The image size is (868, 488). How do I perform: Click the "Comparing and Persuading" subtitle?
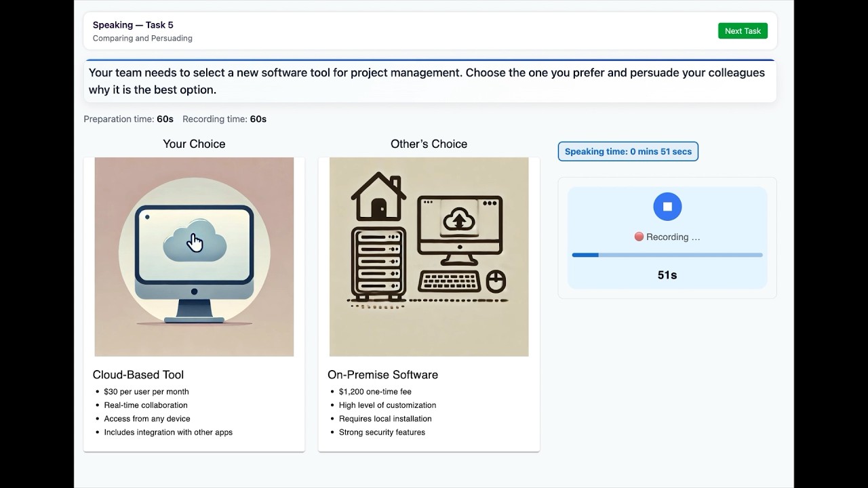tap(142, 39)
